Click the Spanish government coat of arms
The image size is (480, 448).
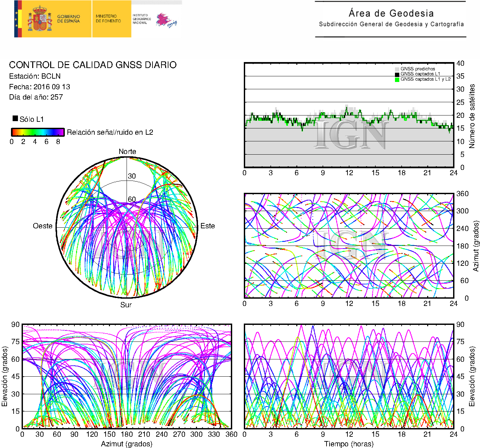tap(40, 19)
